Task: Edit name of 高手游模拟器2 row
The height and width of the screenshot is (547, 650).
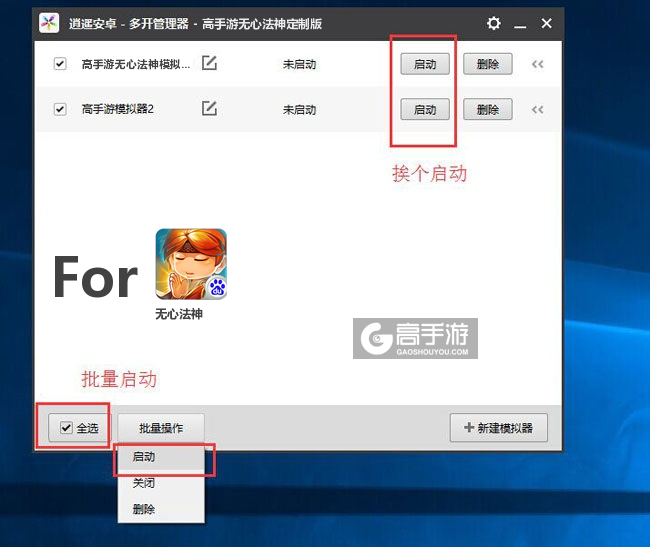Action: point(209,108)
